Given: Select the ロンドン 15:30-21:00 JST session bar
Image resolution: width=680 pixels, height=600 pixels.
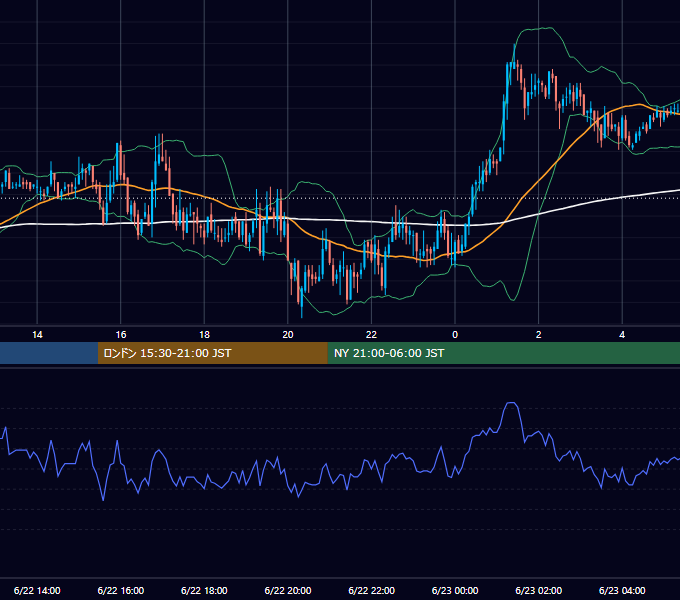Looking at the screenshot, I should 212,353.
